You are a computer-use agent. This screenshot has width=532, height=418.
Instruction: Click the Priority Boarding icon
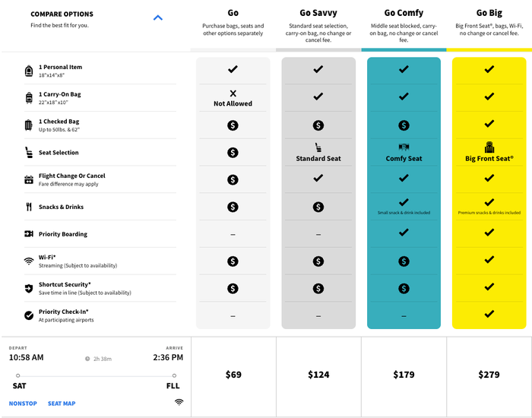pyautogui.click(x=29, y=234)
